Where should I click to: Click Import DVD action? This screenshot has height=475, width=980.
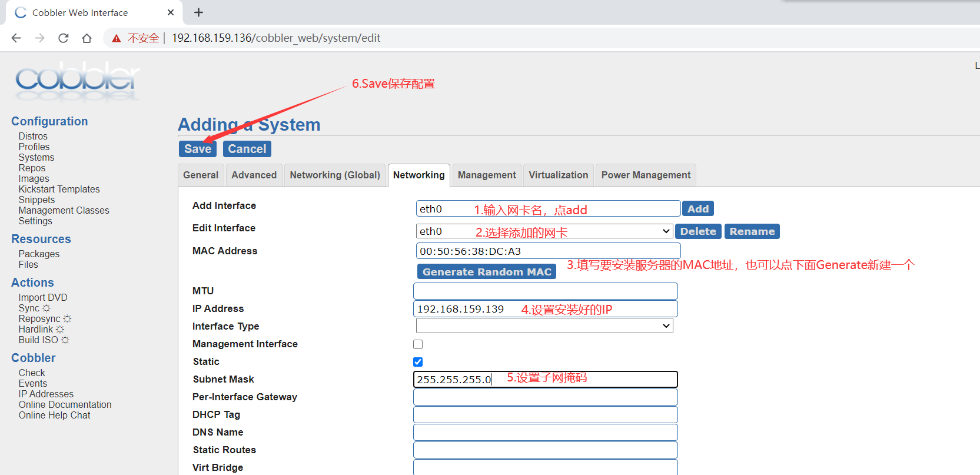[x=43, y=298]
